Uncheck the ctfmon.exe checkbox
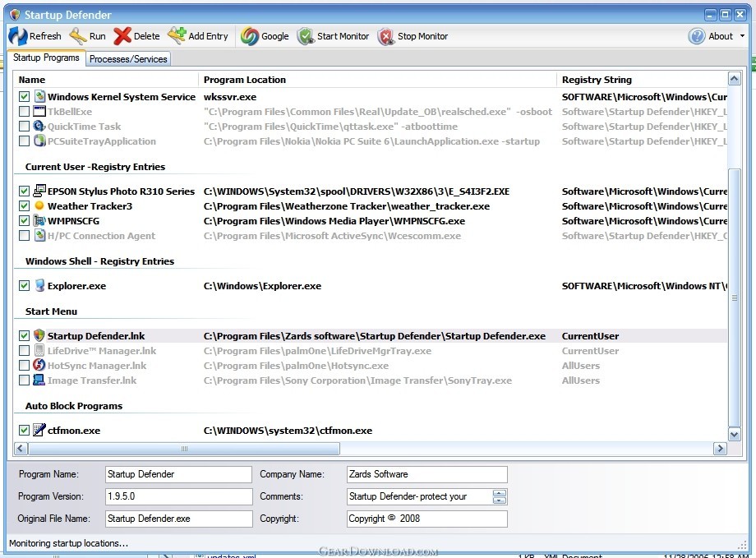The image size is (756, 558). 24,430
